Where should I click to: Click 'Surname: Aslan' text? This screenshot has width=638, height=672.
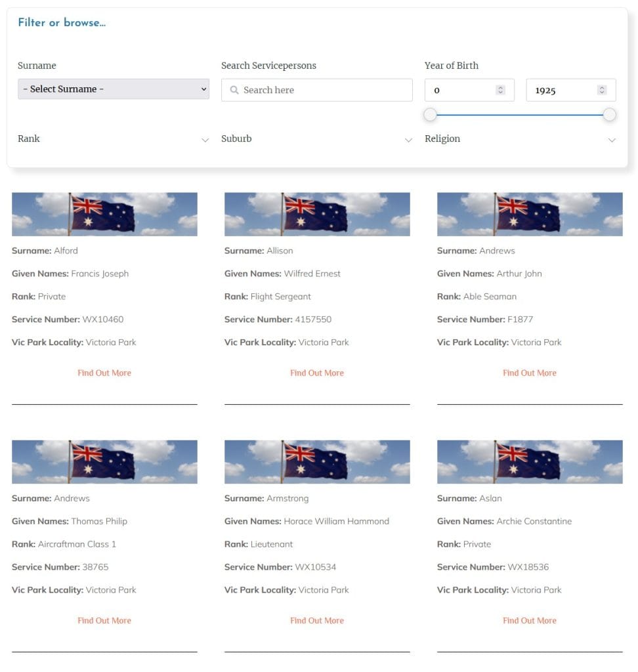point(469,499)
